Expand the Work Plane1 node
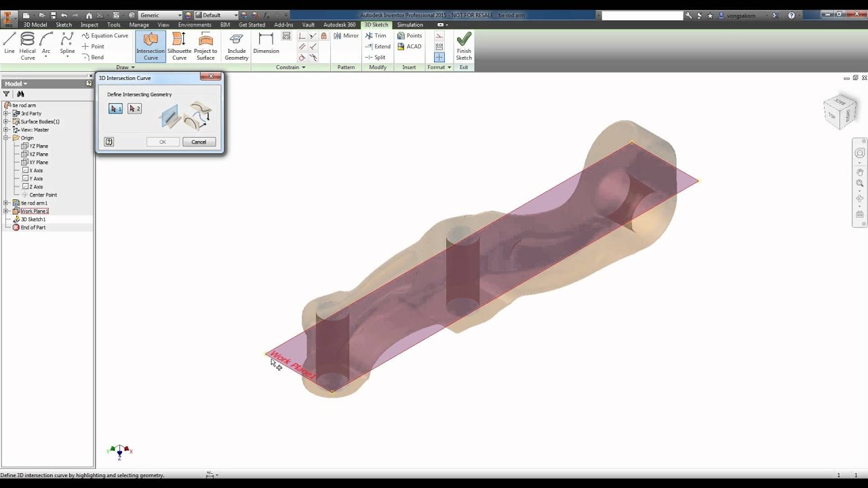This screenshot has width=868, height=488. (x=6, y=211)
